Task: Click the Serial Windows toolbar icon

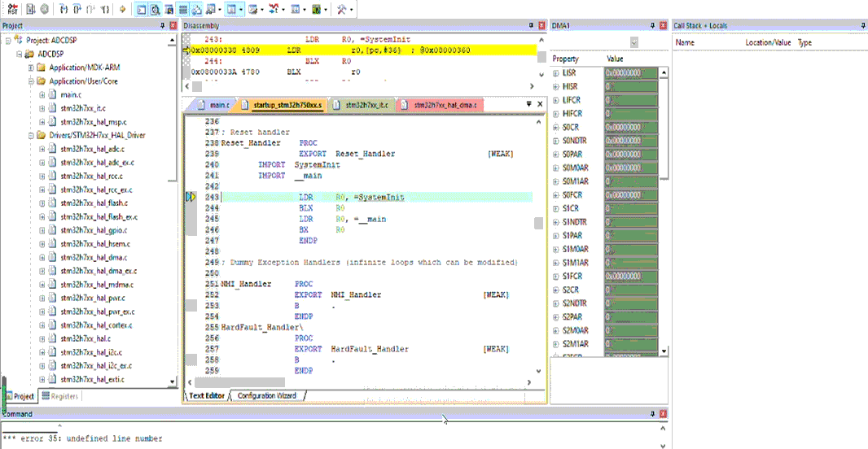Action: click(x=253, y=9)
